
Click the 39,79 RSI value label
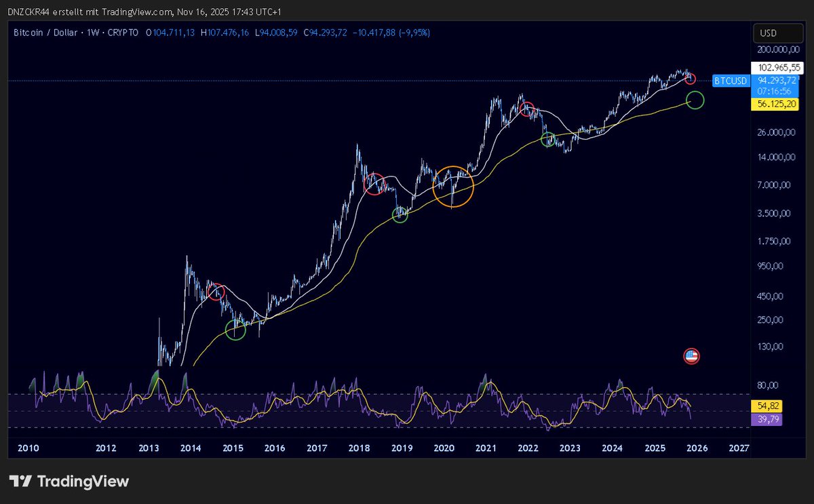coord(767,419)
